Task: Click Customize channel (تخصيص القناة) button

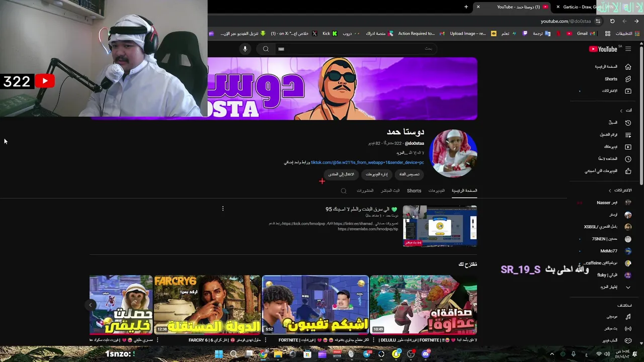Action: pos(410,174)
